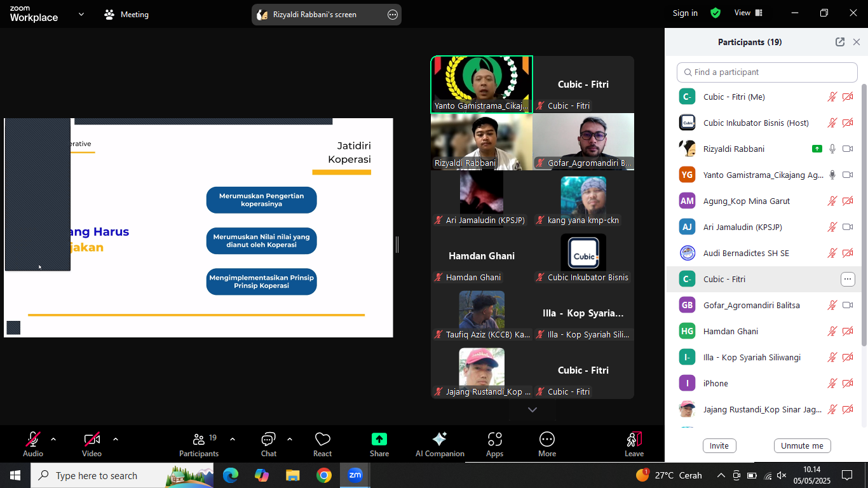Click the Zoom taskbar icon
The width and height of the screenshot is (868, 488).
click(x=355, y=475)
